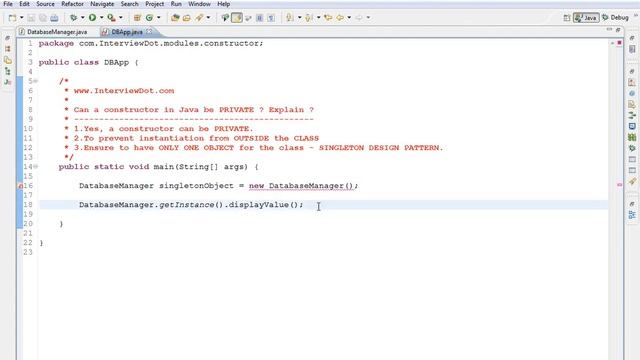Click the New Java Class icon
The image size is (640, 360).
tap(149, 18)
